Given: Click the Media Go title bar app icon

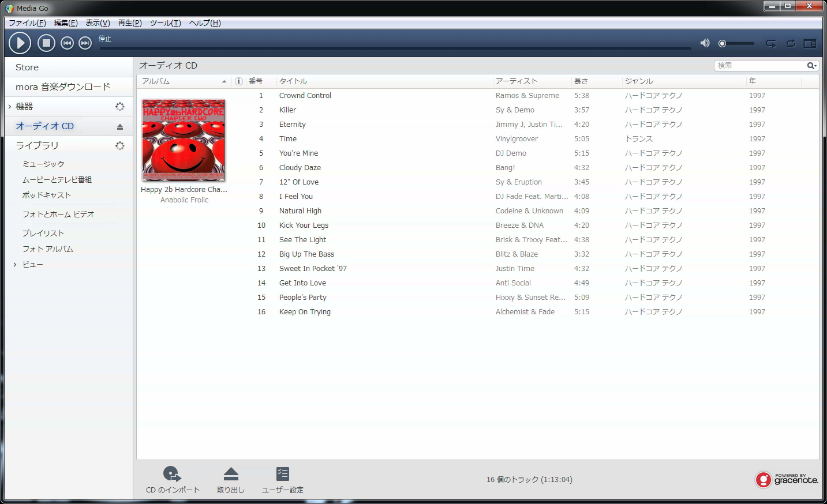Looking at the screenshot, I should 9,8.
